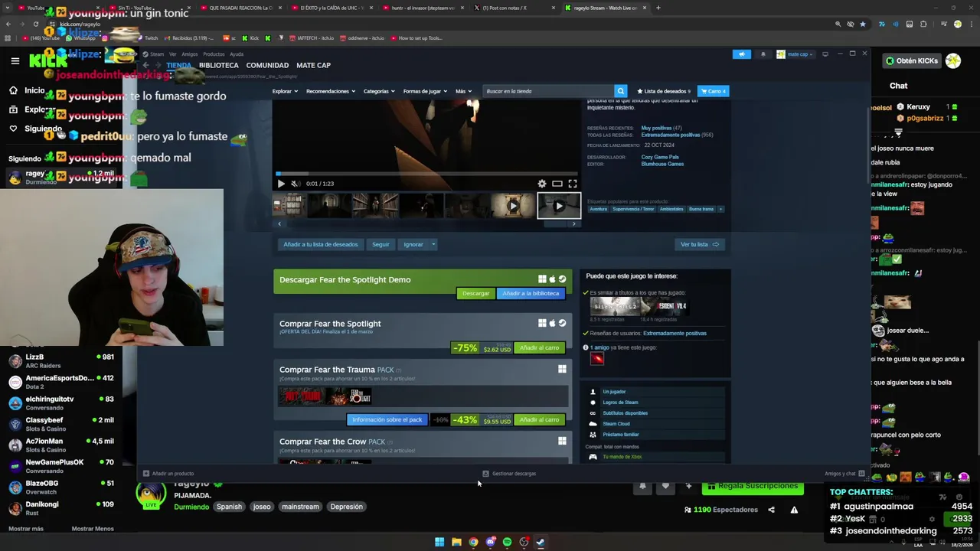
Task: Click 'Añadir a tu lista de deseados'
Action: click(321, 244)
